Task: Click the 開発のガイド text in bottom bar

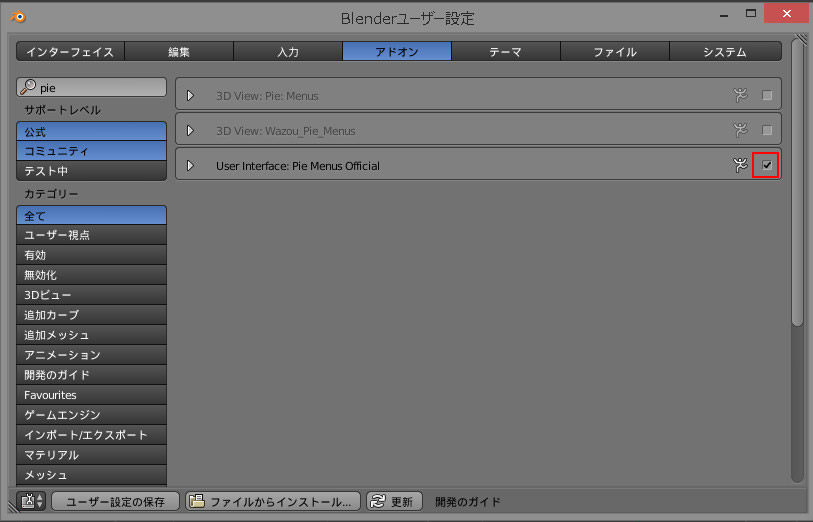Action: click(468, 502)
